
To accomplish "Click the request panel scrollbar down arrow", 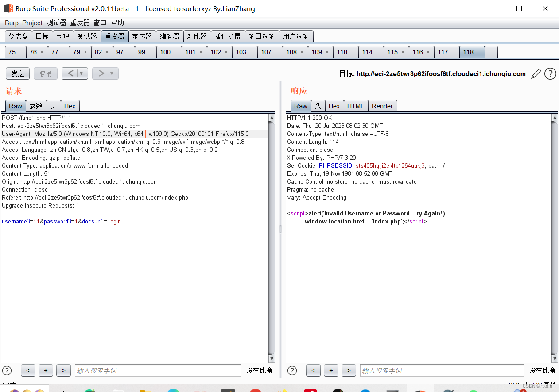I will 272,359.
